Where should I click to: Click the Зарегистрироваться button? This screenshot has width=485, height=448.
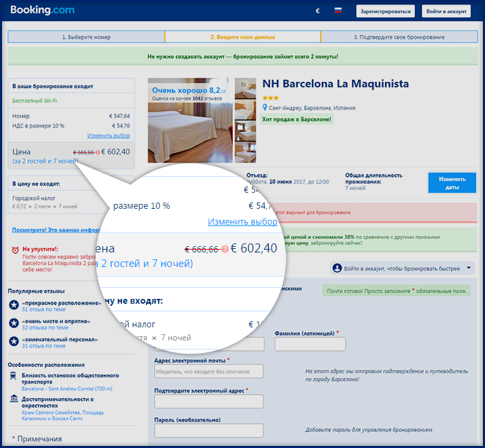coord(385,11)
